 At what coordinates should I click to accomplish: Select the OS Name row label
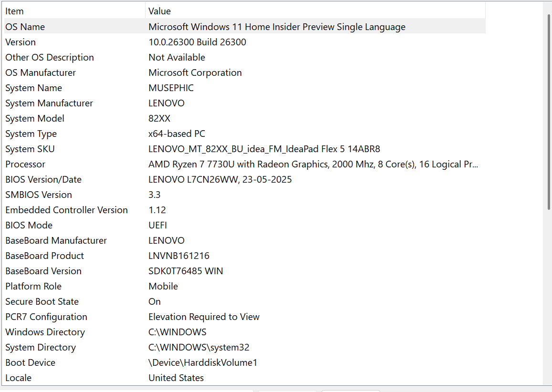[25, 27]
